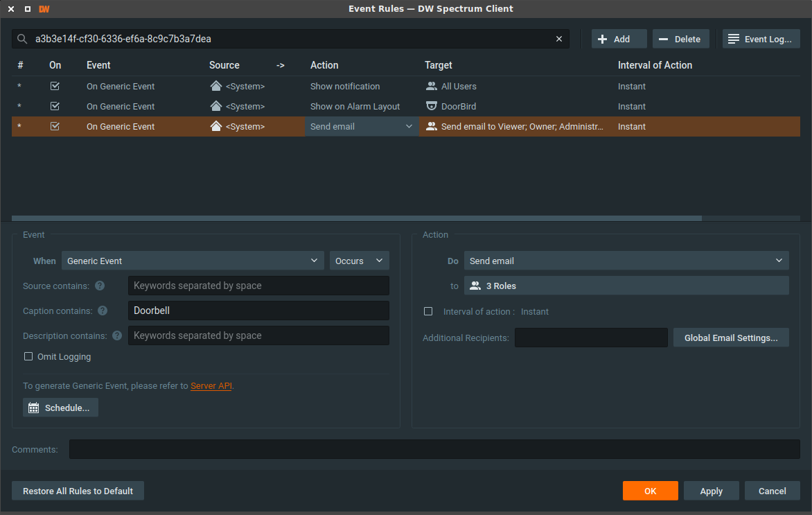Click the Description contains help icon
The width and height of the screenshot is (812, 515).
click(x=117, y=335)
